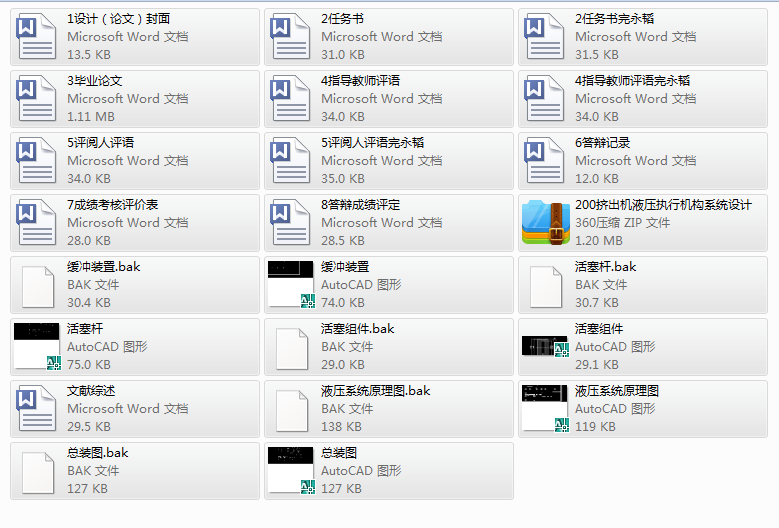This screenshot has height=528, width=779.
Task: Click the 138 KB size of 液压系统原理图.bak
Action: pyautogui.click(x=341, y=427)
